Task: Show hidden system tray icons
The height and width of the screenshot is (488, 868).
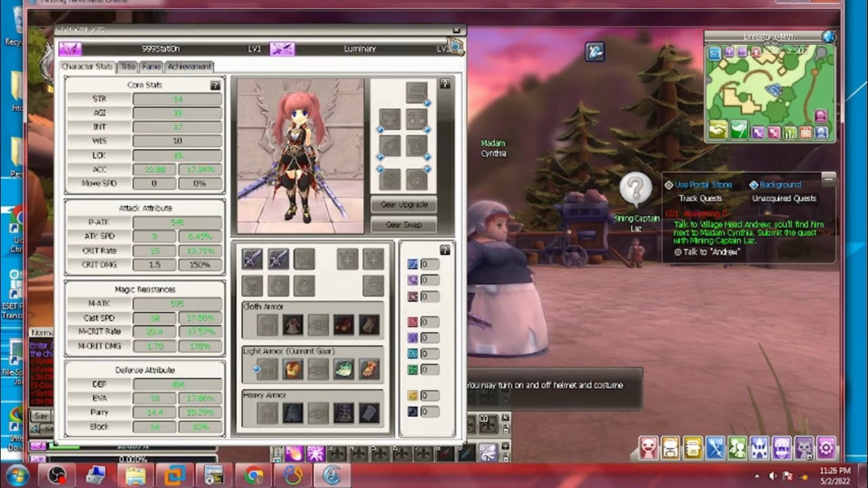Action: pyautogui.click(x=757, y=476)
